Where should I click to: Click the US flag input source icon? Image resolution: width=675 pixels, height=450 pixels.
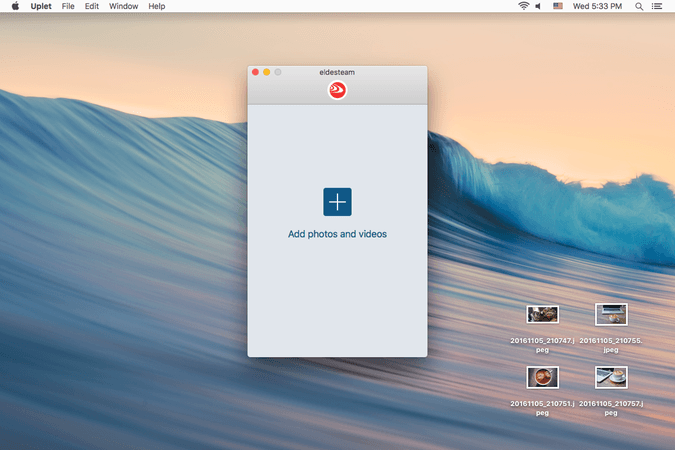tap(558, 6)
